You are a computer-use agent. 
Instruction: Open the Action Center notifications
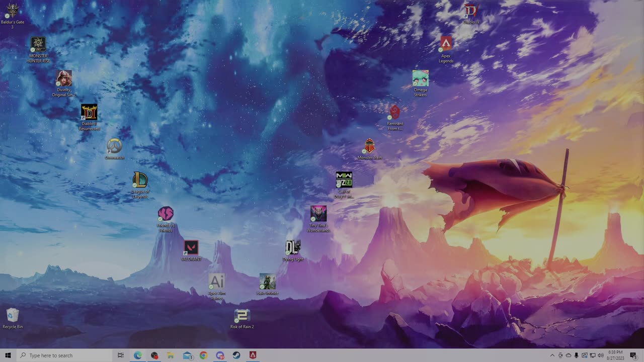tap(633, 355)
